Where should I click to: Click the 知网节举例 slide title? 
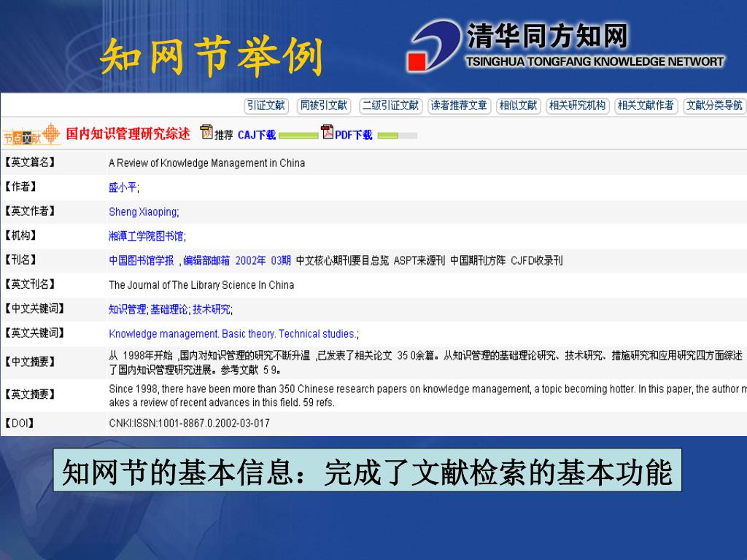click(x=212, y=57)
